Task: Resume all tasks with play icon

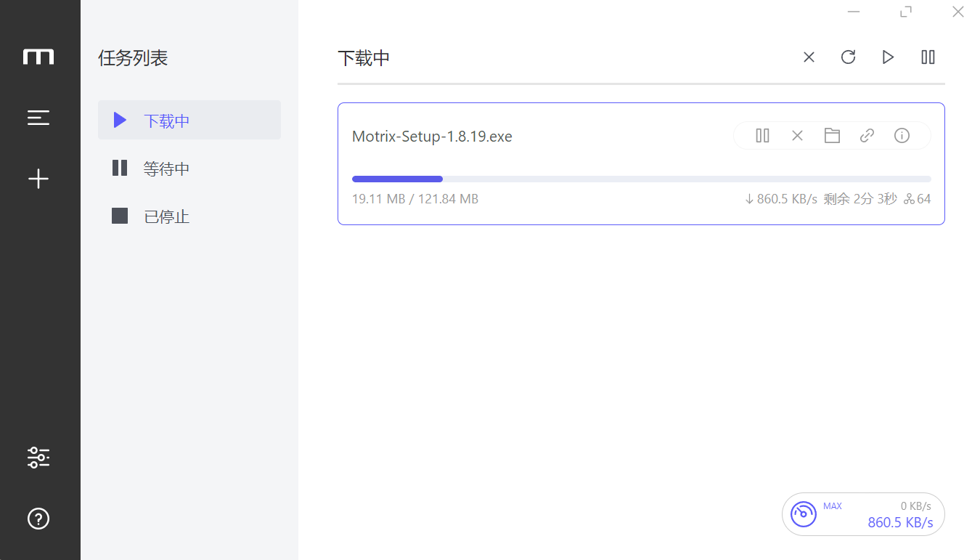Action: tap(888, 57)
